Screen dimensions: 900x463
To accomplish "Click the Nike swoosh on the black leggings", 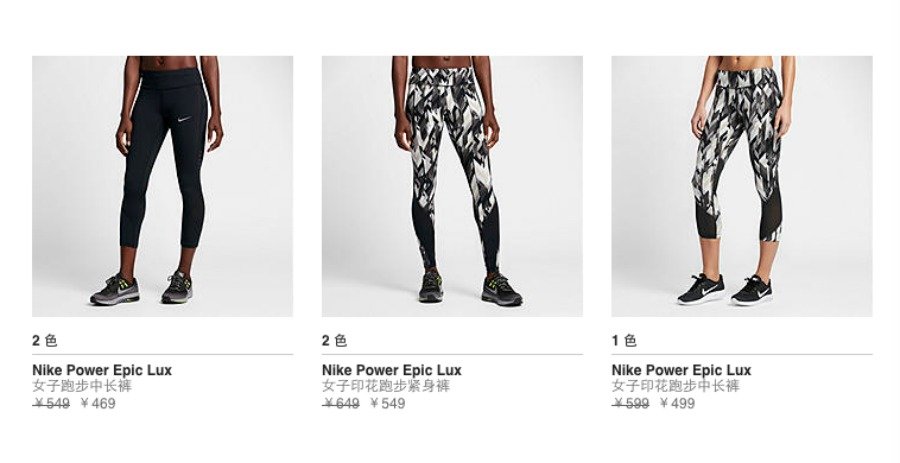I will (x=183, y=120).
